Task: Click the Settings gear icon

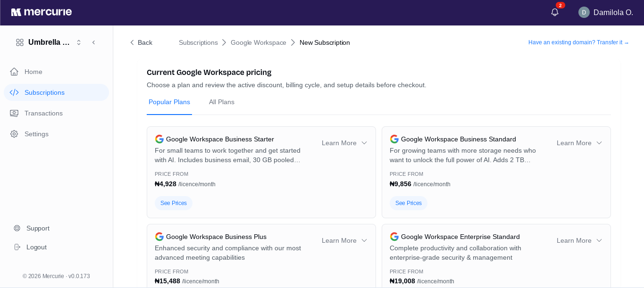Action: point(14,134)
